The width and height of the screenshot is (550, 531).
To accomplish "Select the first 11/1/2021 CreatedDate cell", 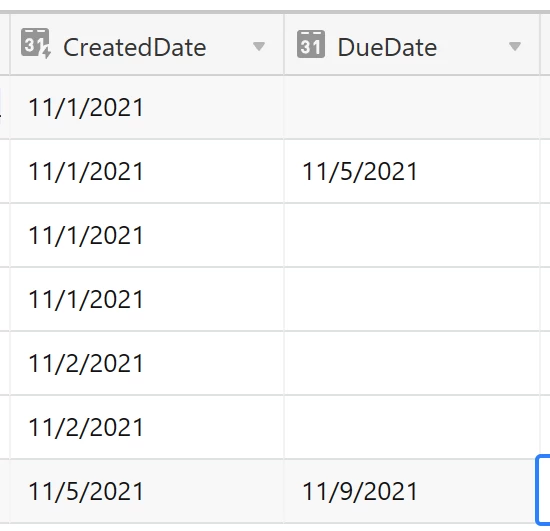I will coord(147,107).
